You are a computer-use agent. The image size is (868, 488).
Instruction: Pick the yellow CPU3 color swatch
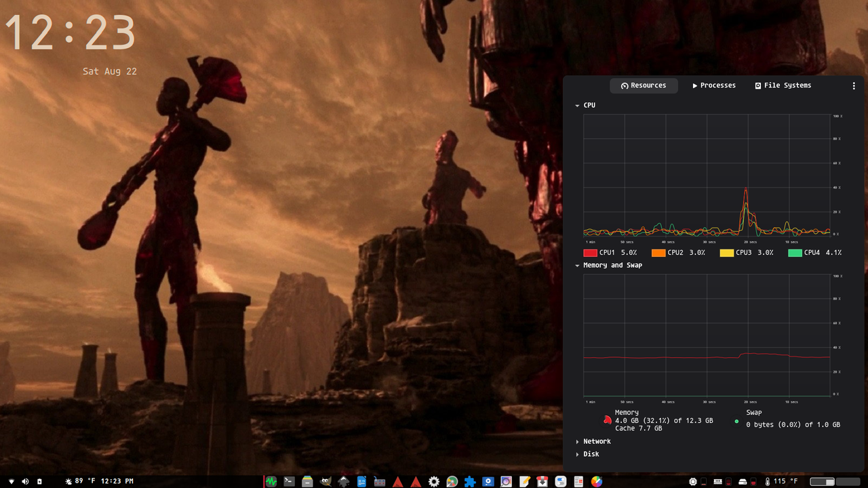click(x=726, y=253)
